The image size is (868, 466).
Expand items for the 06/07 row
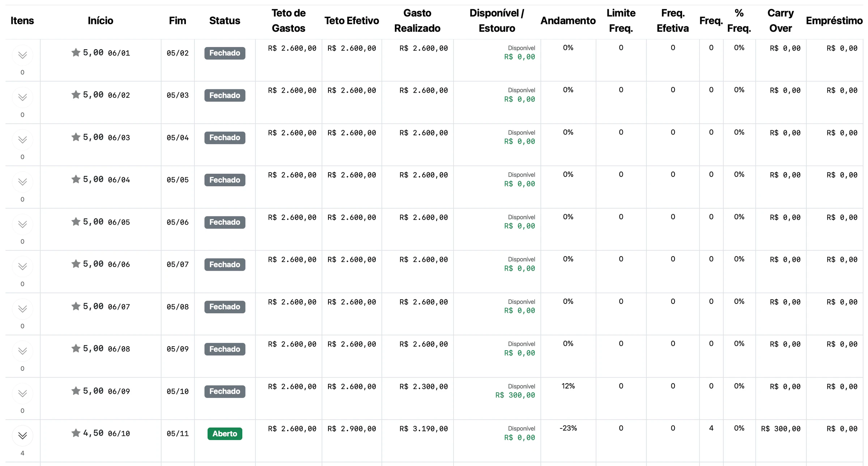pos(22,309)
